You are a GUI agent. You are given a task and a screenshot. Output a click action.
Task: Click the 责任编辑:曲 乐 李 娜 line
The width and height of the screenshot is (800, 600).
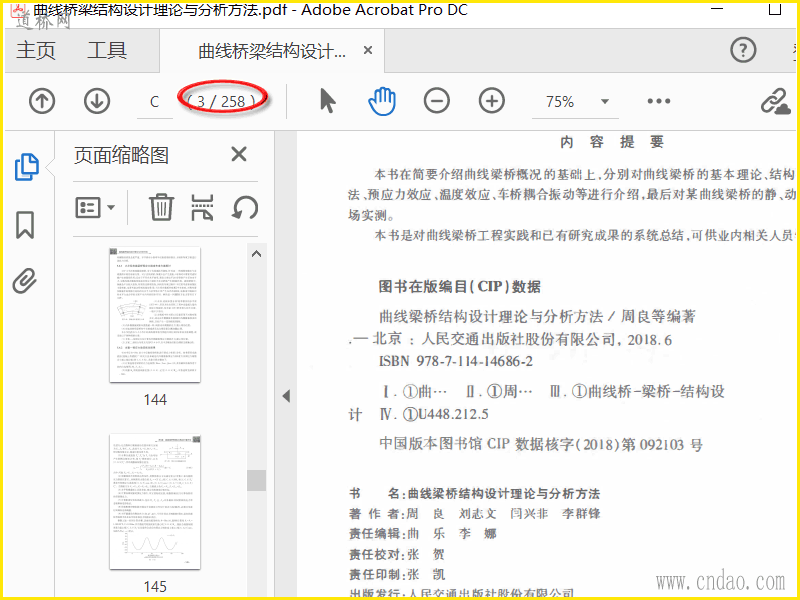423,534
